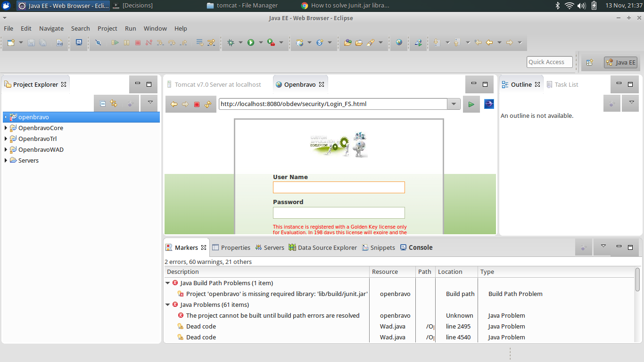Switch to the Properties tab
The image size is (644, 362).
pos(231,247)
